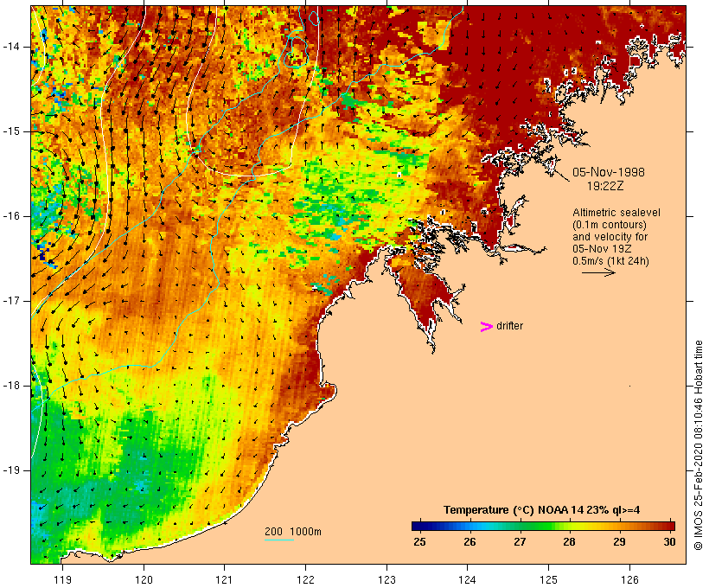Click the longitude axis label '125'
The height and width of the screenshot is (588, 709).
(x=549, y=579)
